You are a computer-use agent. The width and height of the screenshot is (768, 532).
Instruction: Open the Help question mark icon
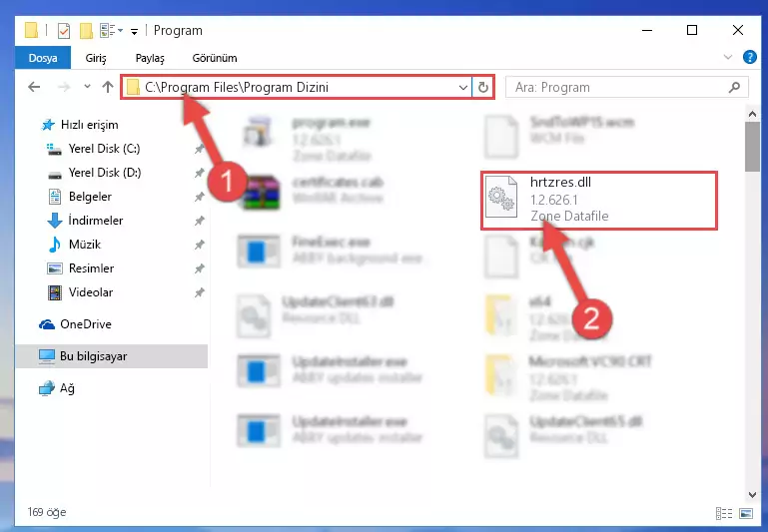(x=749, y=57)
